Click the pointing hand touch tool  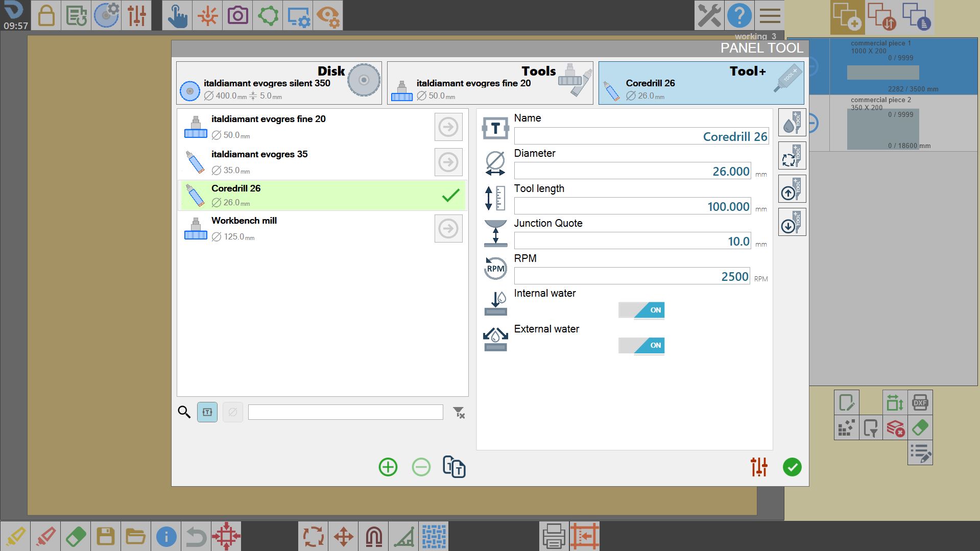coord(177,15)
